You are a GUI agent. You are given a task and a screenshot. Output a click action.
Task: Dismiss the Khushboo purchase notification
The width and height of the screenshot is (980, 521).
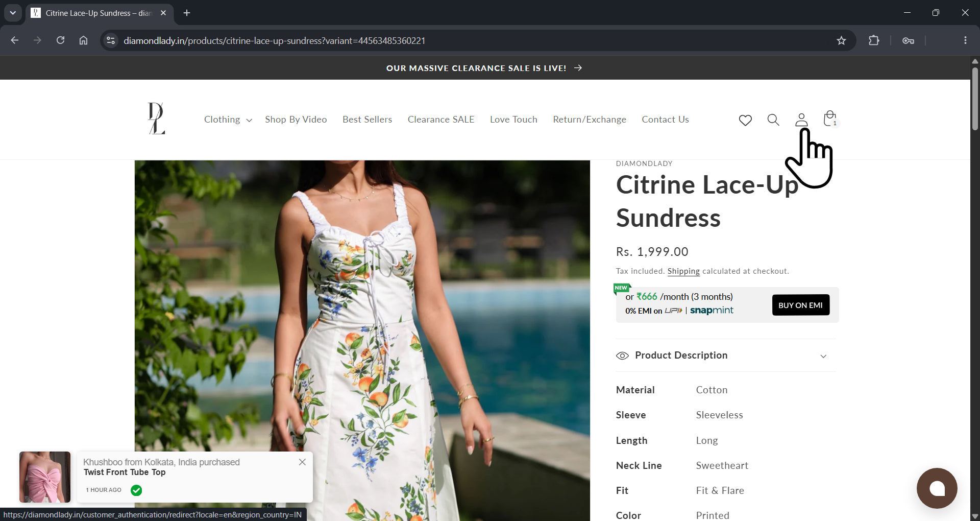click(x=302, y=462)
